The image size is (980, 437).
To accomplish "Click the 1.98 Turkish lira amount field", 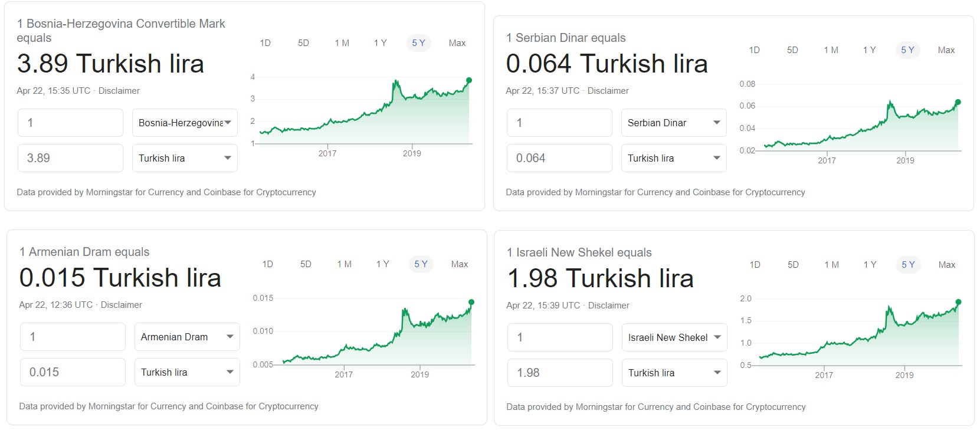I will click(x=560, y=373).
